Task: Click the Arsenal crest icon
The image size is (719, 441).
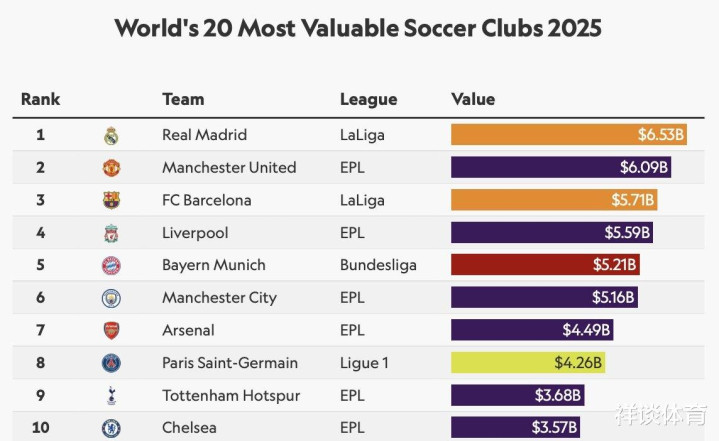Action: click(x=111, y=331)
